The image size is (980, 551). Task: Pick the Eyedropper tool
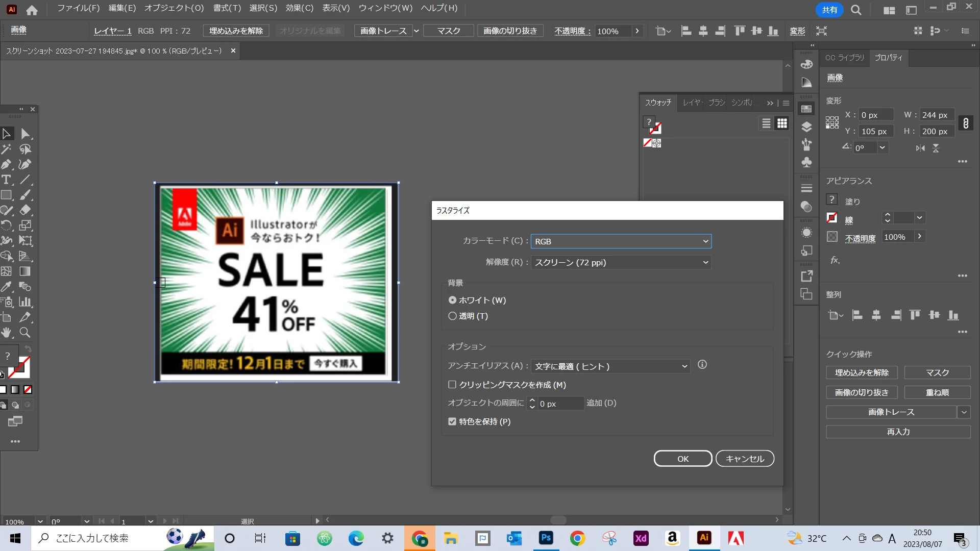7,287
